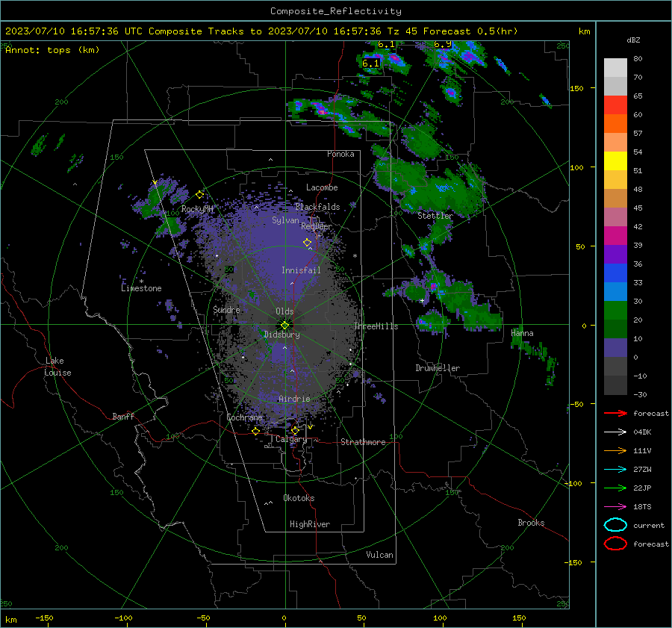Pick the red 65–60 dBZ swatch

click(615, 105)
